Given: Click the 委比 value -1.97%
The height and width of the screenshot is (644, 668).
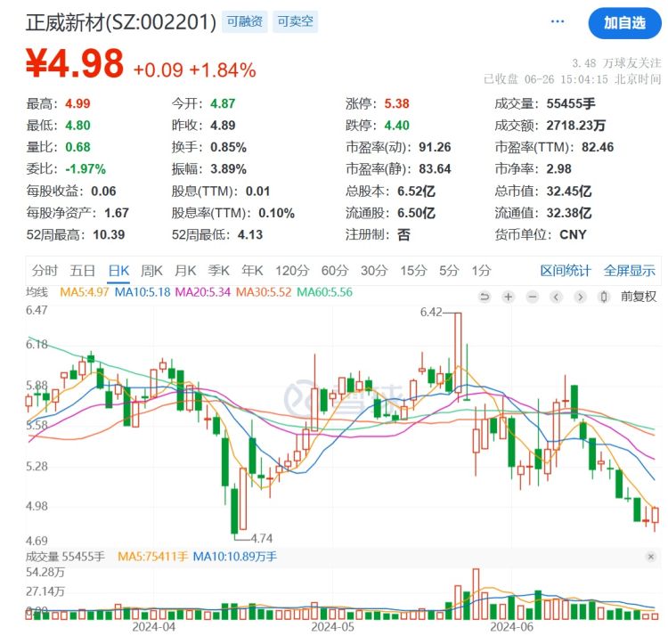Looking at the screenshot, I should tap(86, 169).
